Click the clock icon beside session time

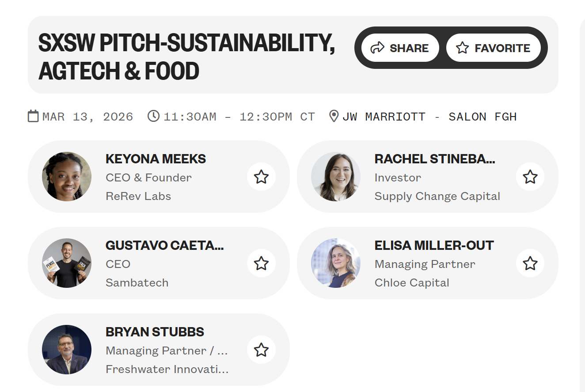(153, 116)
